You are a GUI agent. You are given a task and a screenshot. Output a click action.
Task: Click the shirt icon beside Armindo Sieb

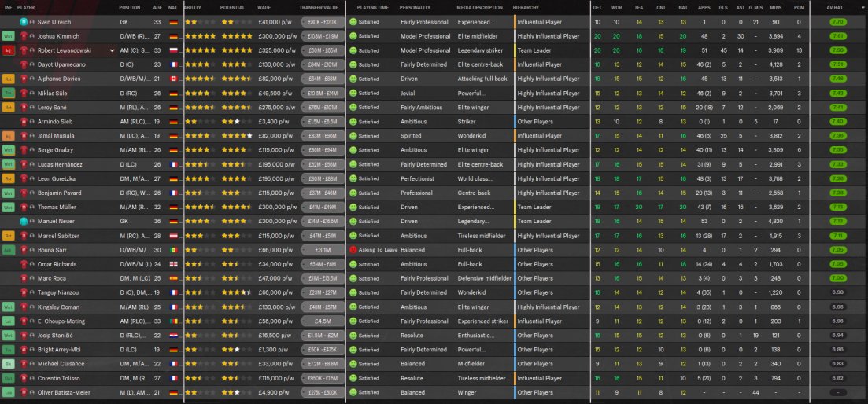(24, 121)
